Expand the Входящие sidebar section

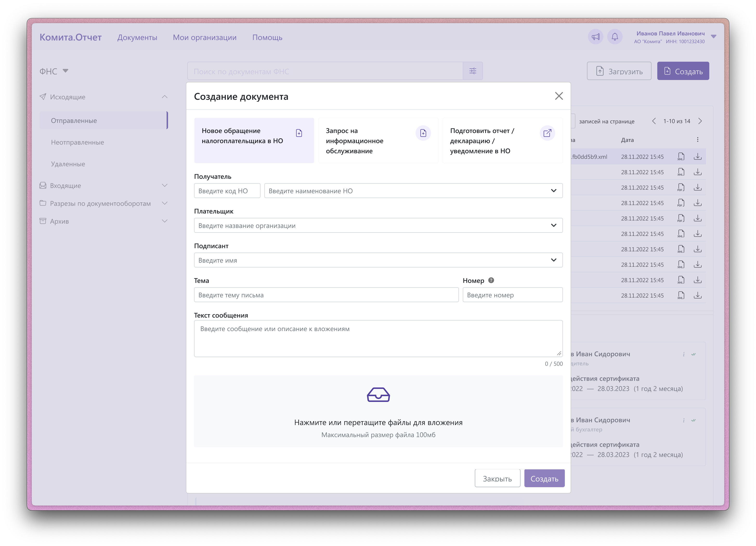click(65, 186)
